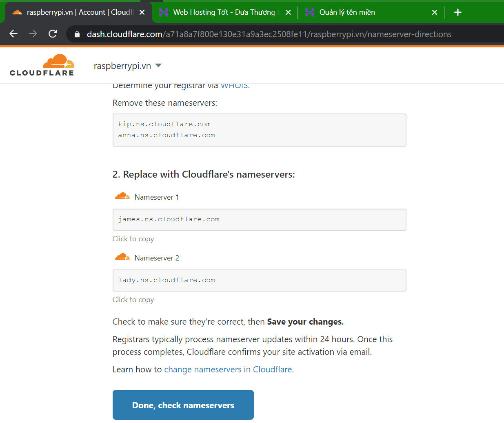Close the raspberrypi.vn Cloudflare tab
Viewport: 504px width, 423px height.
coord(142,12)
